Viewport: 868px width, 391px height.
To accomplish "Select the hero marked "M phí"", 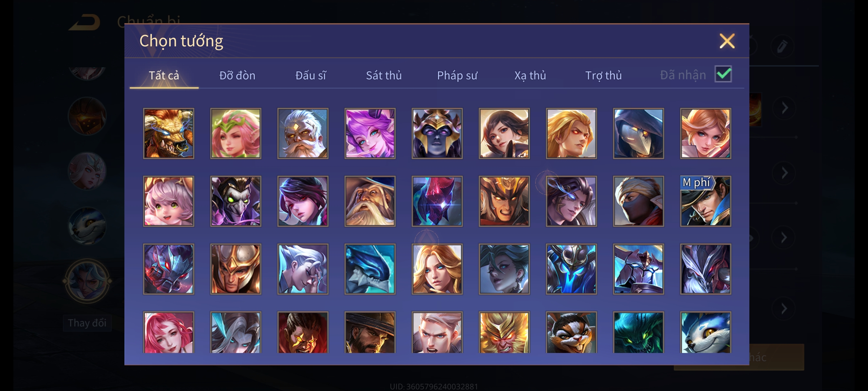I will (706, 201).
